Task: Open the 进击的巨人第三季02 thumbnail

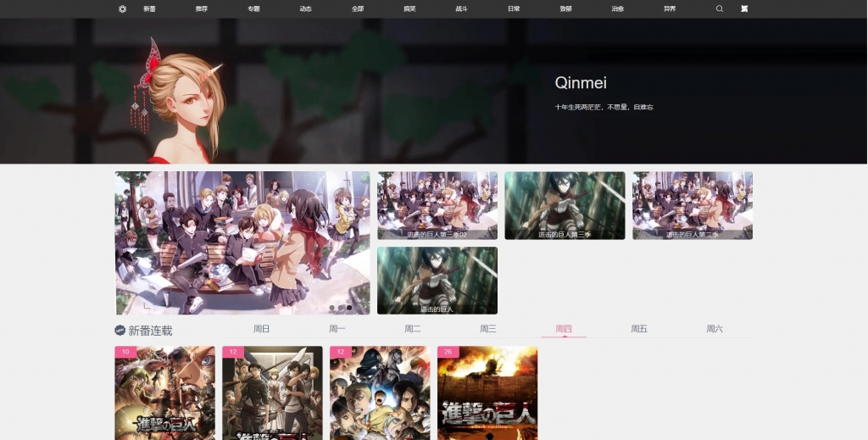Action: coord(437,205)
